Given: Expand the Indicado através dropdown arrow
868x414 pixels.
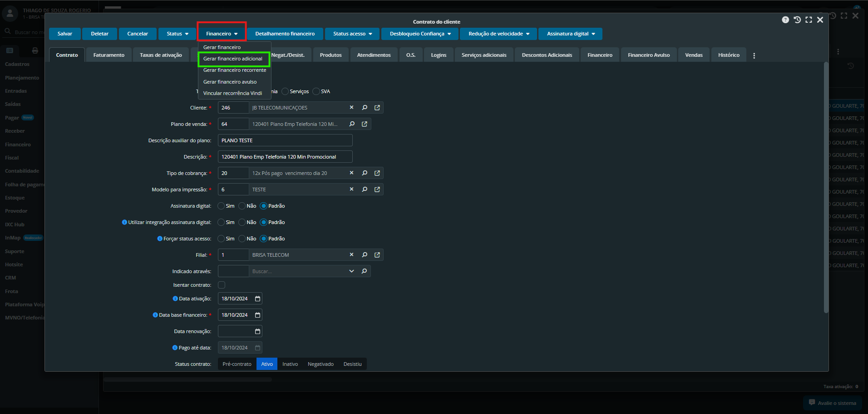Looking at the screenshot, I should pos(351,271).
